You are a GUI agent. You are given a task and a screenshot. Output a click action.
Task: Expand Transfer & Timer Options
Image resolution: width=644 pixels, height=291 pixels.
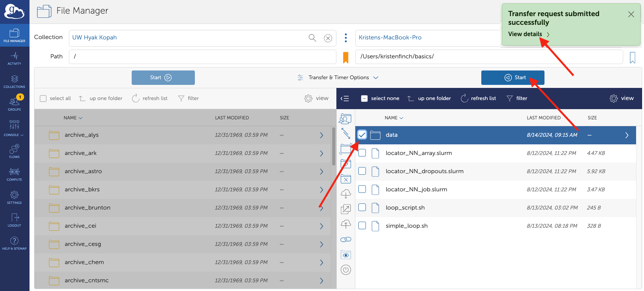(338, 77)
